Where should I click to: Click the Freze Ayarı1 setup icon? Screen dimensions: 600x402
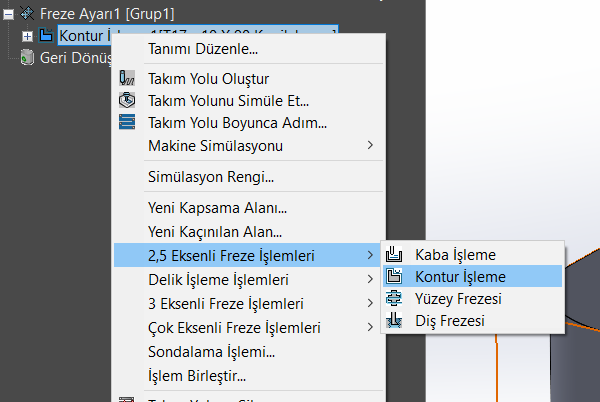[x=26, y=14]
